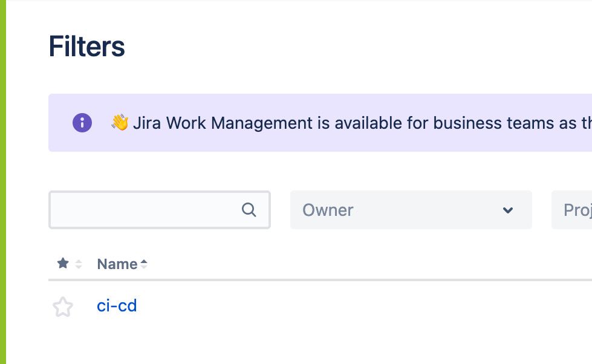This screenshot has height=364, width=592.
Task: Open the Owner dropdown
Action: pyautogui.click(x=411, y=210)
